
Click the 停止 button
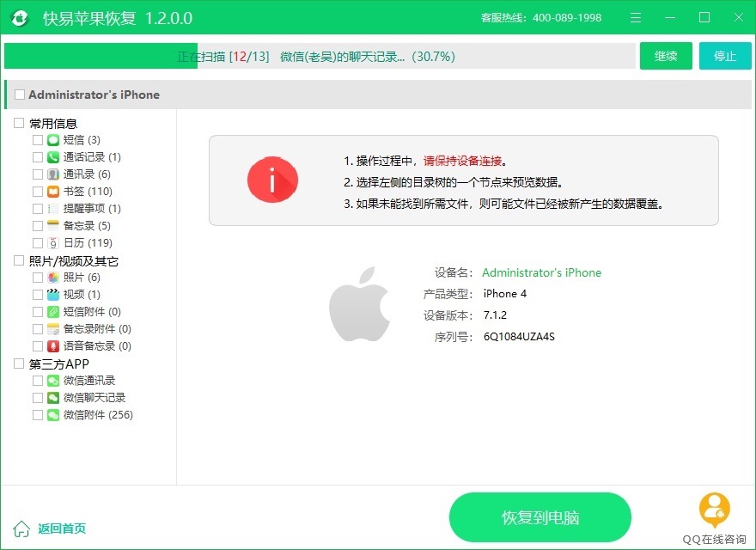[725, 56]
